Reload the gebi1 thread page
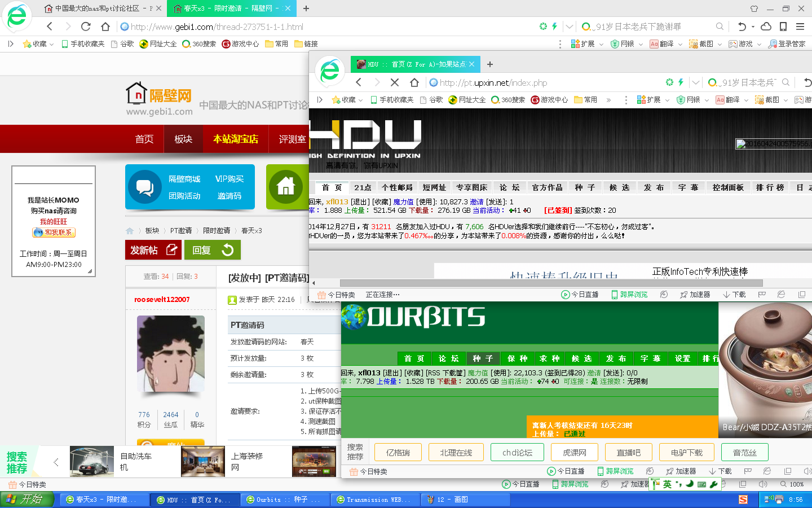The width and height of the screenshot is (812, 508). [x=86, y=27]
